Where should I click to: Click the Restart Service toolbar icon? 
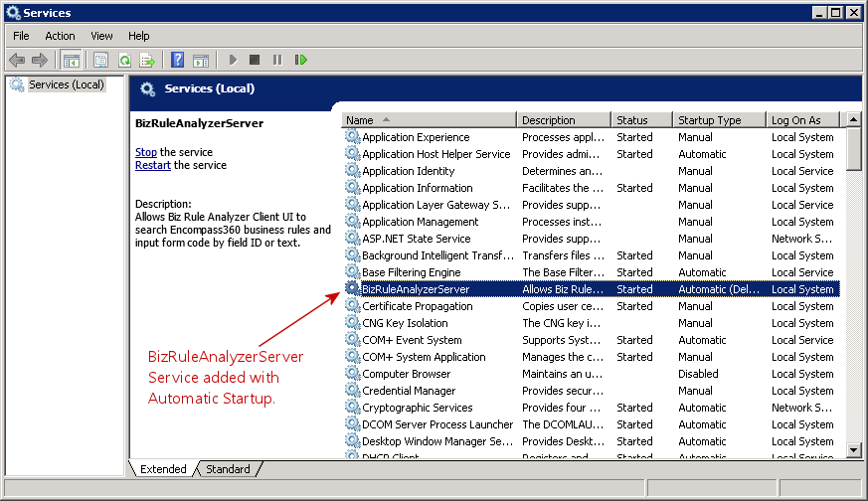point(300,60)
